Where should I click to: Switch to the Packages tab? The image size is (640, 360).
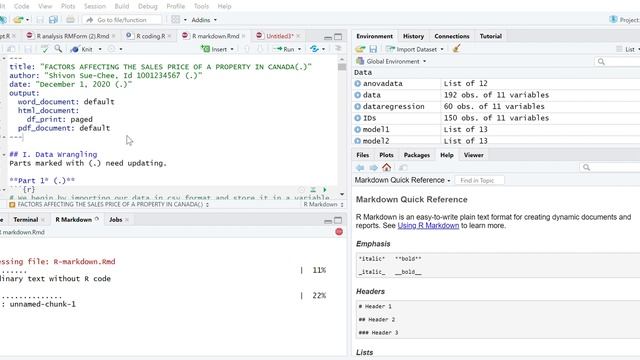click(417, 155)
